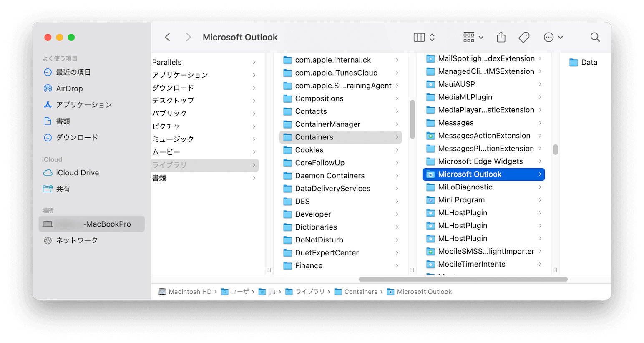Open the ellipsis action menu

click(x=553, y=38)
